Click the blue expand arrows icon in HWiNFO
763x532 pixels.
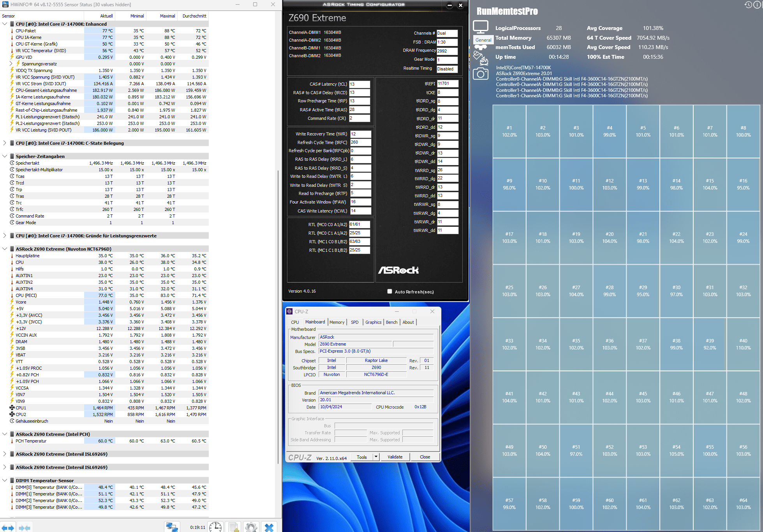tap(8, 528)
